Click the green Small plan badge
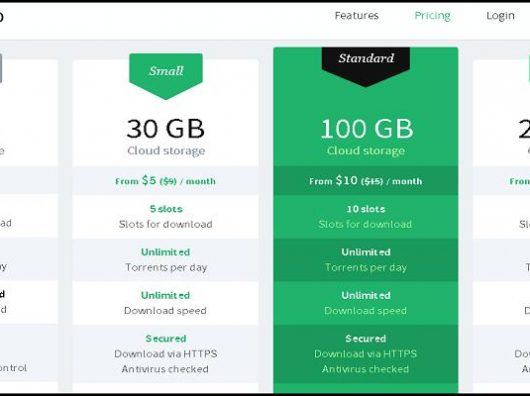The width and height of the screenshot is (530, 396). tap(166, 76)
